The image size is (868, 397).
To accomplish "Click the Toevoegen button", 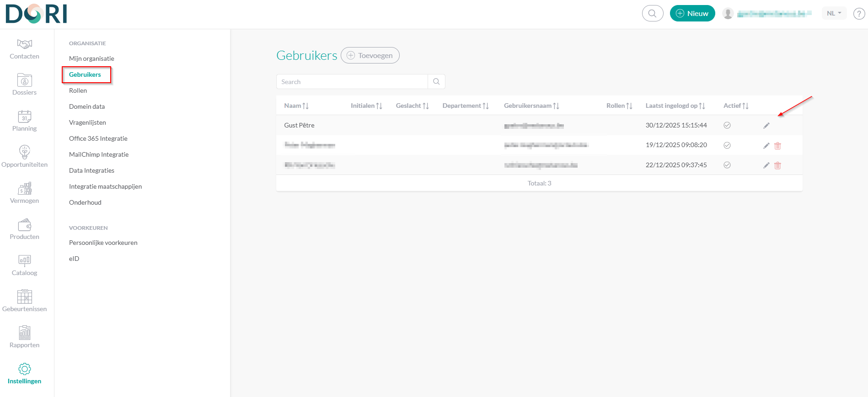I will [x=370, y=55].
